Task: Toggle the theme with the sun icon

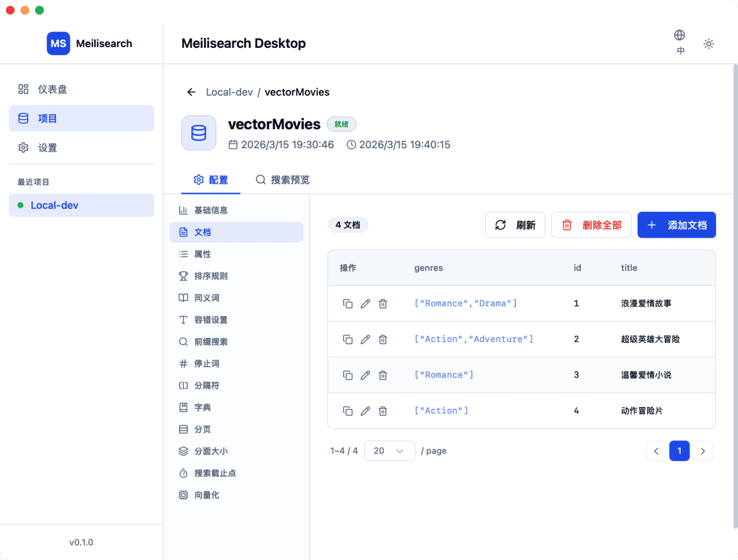Action: [x=709, y=43]
